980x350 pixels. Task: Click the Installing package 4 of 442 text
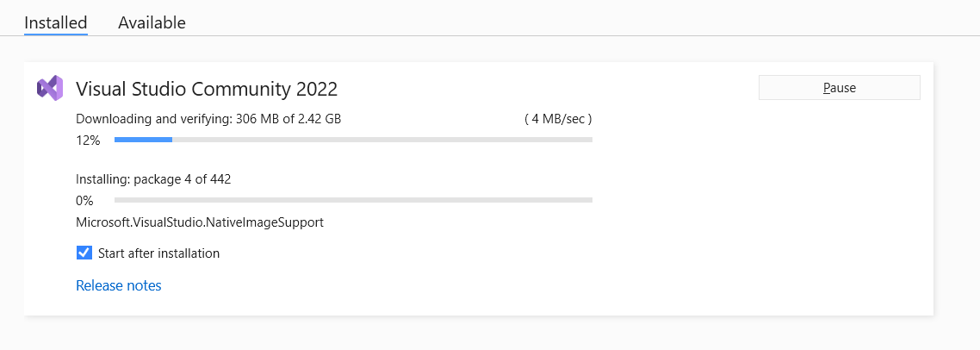(x=153, y=179)
